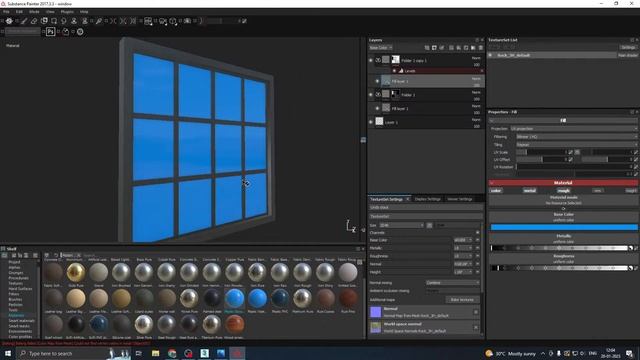Open the texture Size 2048 dropdown
640x360 pixels.
pyautogui.click(x=402, y=225)
